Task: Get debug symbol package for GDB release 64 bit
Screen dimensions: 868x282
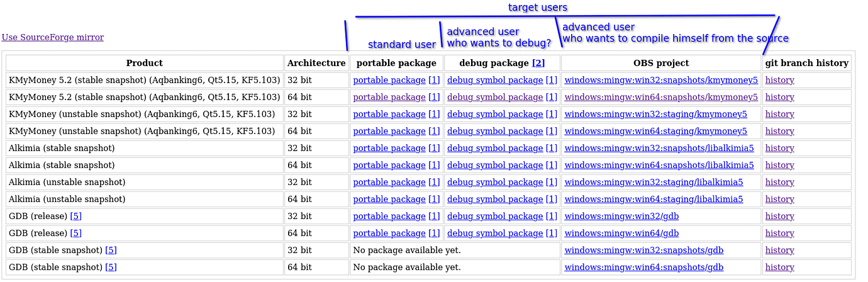Action: (x=494, y=233)
